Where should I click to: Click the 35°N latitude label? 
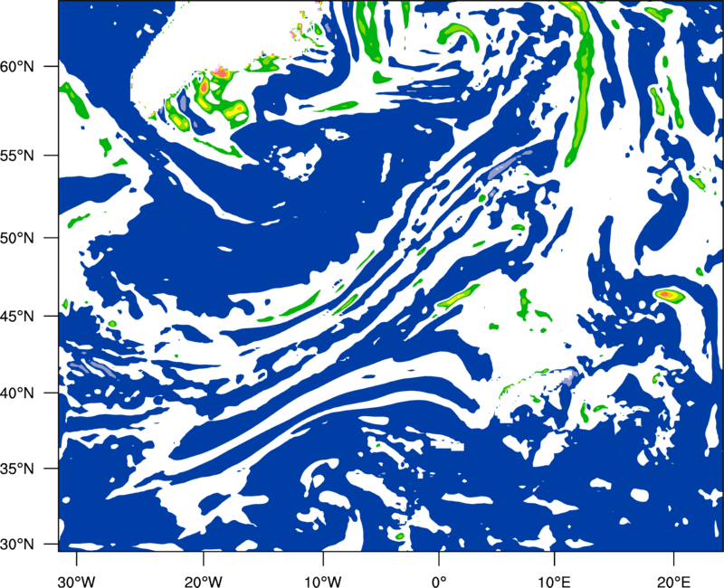[x=17, y=469]
